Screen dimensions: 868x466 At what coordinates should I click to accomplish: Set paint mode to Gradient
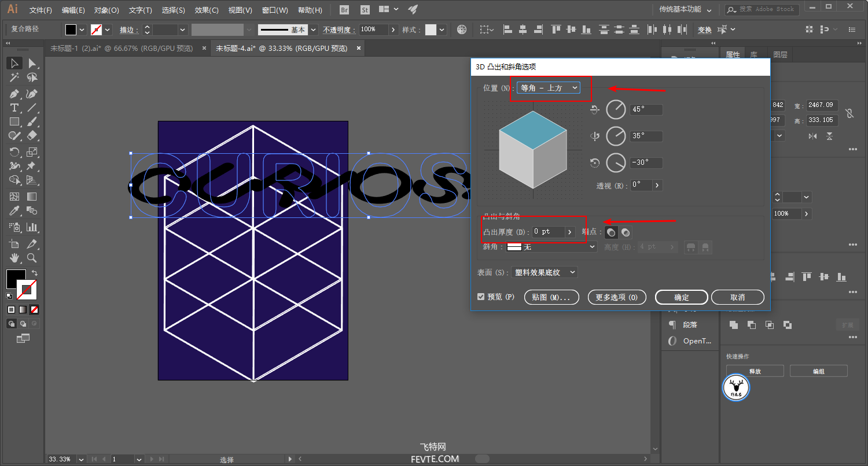(x=23, y=310)
